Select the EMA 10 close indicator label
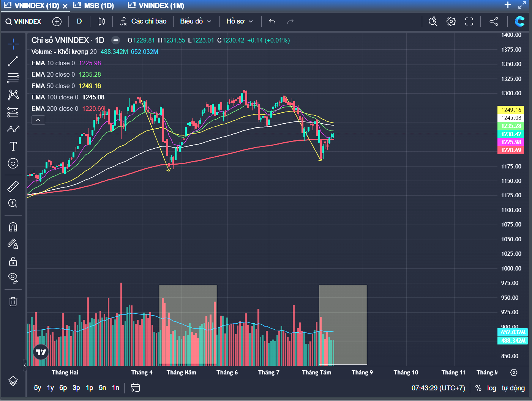Screen dimensions: 532x401 point(53,63)
